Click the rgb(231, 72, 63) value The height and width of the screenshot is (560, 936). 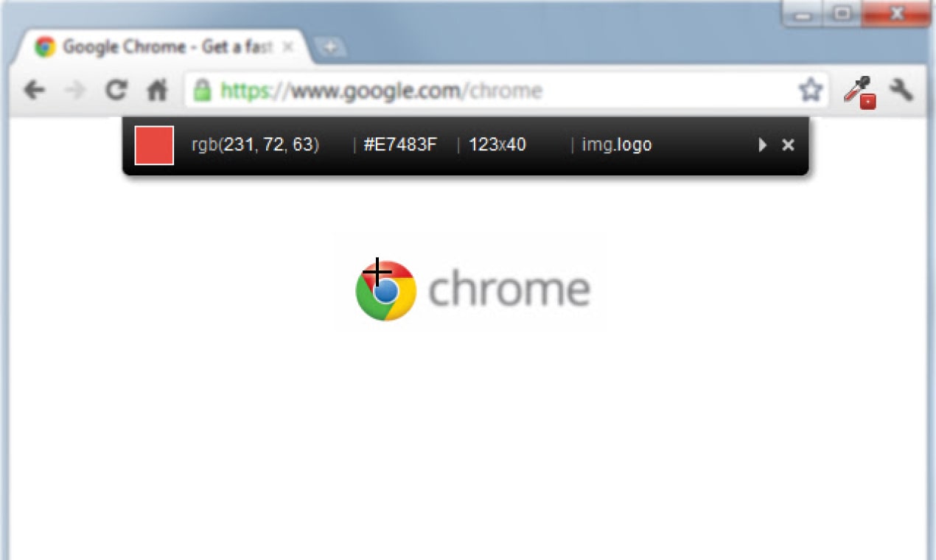click(x=255, y=145)
